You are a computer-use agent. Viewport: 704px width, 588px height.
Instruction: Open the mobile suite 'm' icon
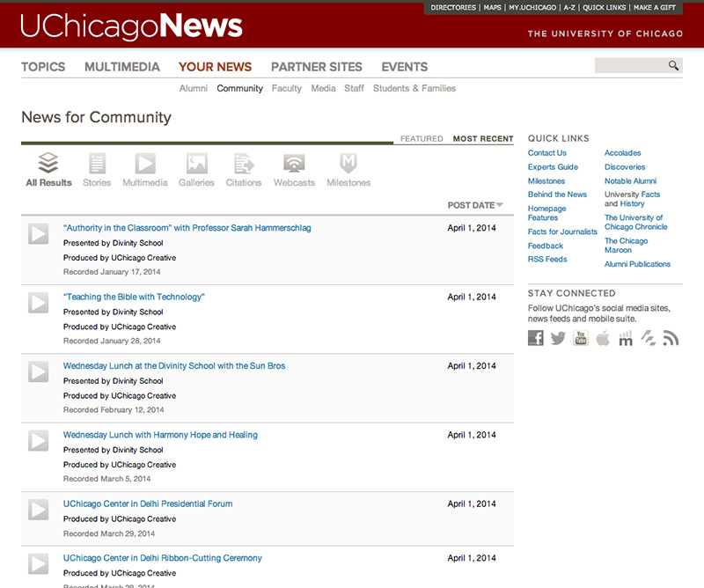pos(626,338)
